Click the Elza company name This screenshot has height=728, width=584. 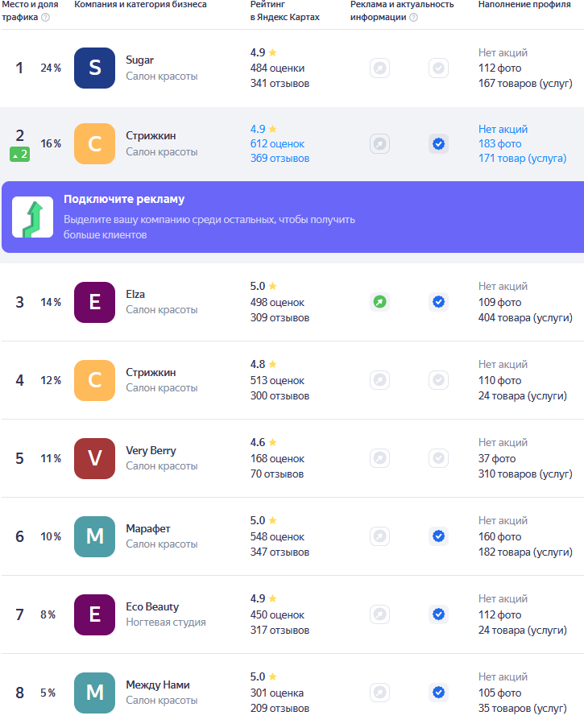[135, 294]
